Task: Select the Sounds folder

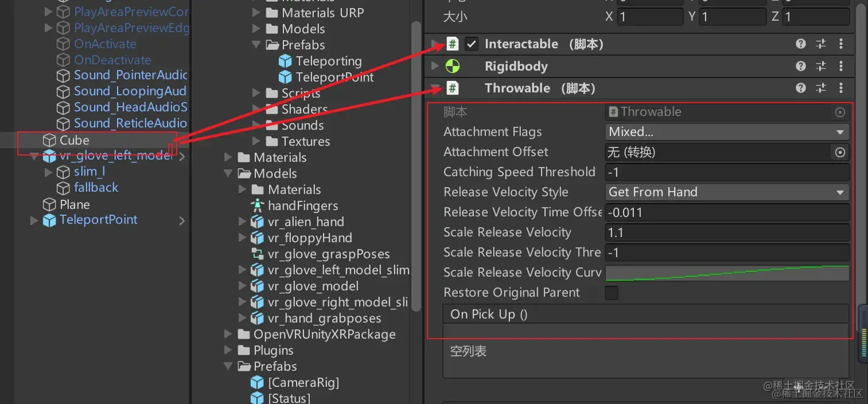Action: click(295, 125)
